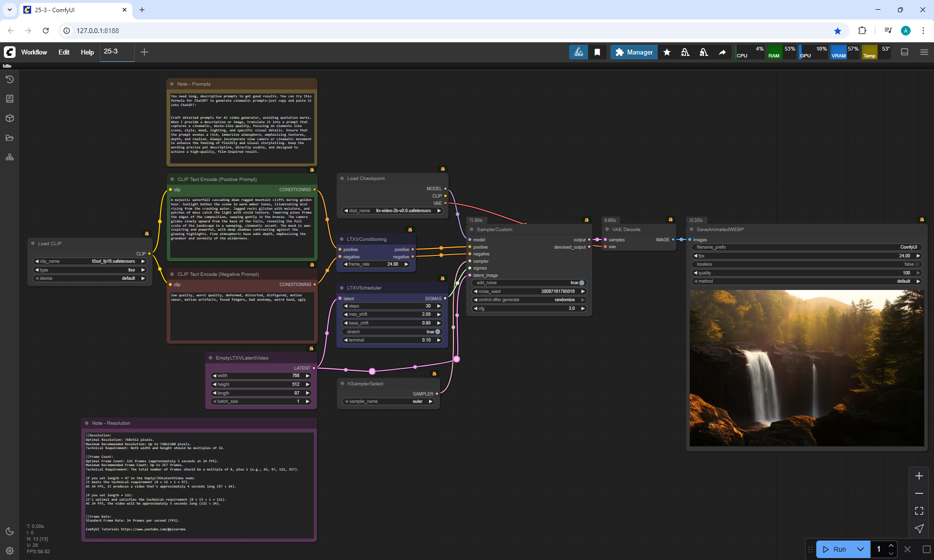
Task: Click the Manager button
Action: [x=634, y=52]
